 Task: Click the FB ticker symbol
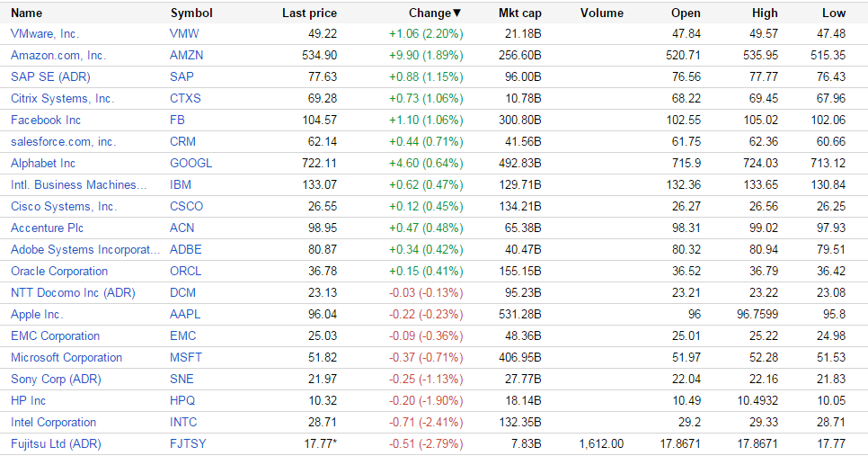point(177,120)
